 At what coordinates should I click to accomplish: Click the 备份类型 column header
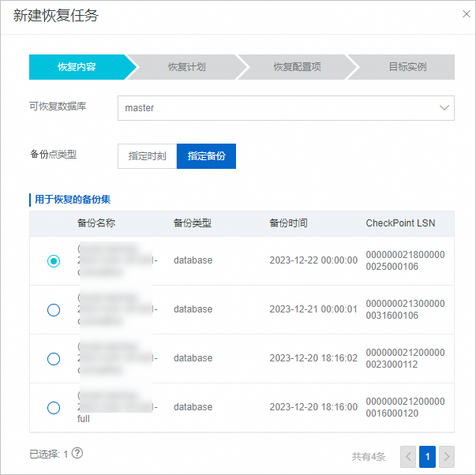(x=193, y=223)
